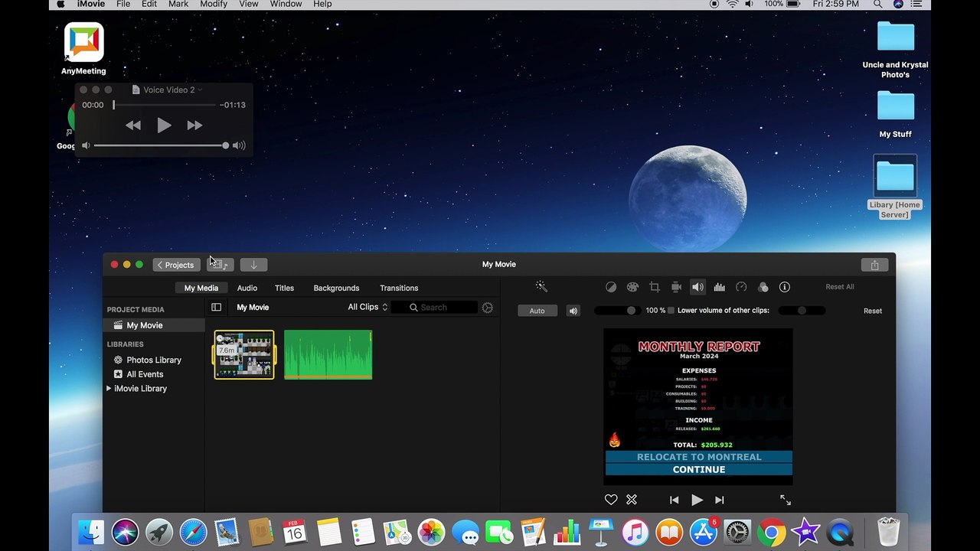Open the Window menu
Screen dimensions: 980x551
coord(286,5)
